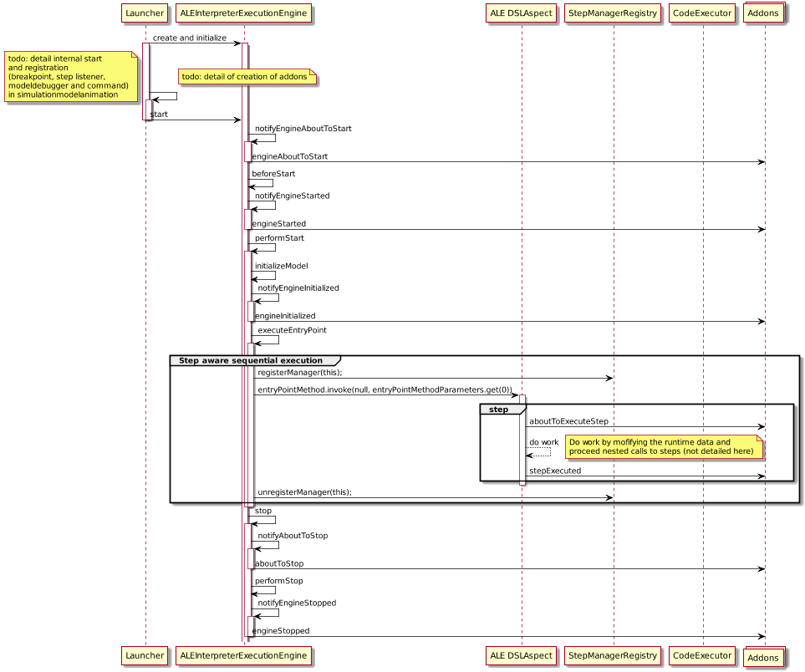Select the top StepManagerRegistry participant box
This screenshot has height=672, width=805.
tap(613, 13)
